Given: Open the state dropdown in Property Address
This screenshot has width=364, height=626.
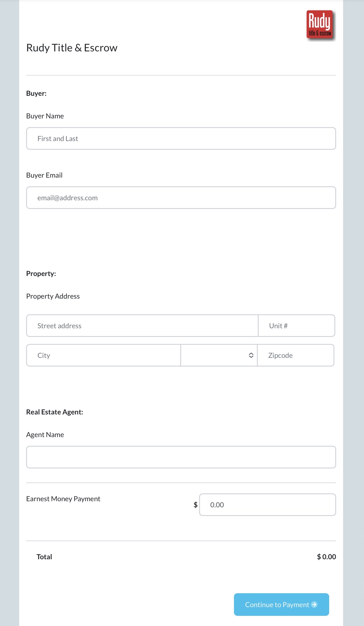Looking at the screenshot, I should [219, 355].
